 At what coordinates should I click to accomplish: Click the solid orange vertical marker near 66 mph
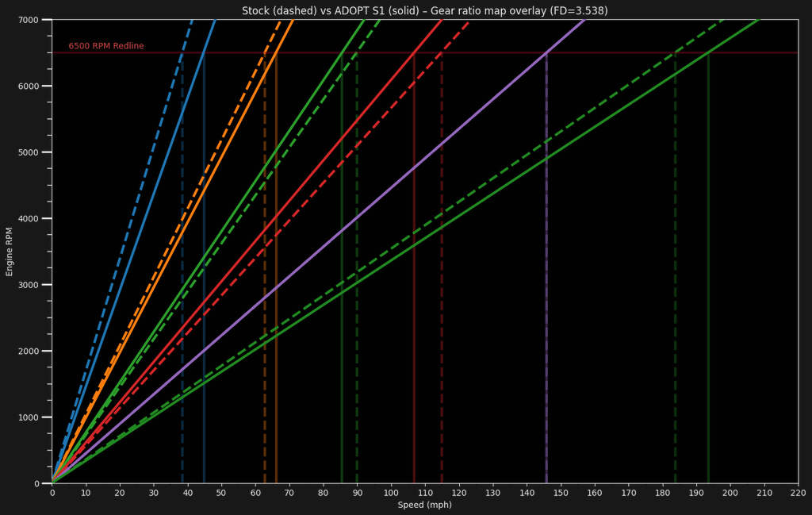pos(276,317)
